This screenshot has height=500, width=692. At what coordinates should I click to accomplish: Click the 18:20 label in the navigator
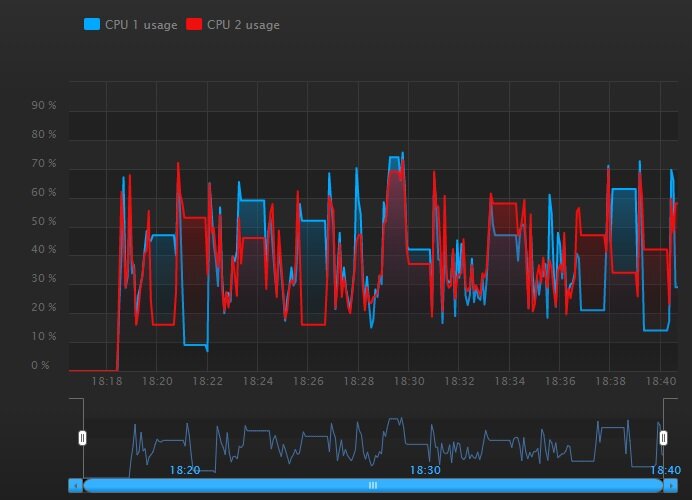coord(184,470)
